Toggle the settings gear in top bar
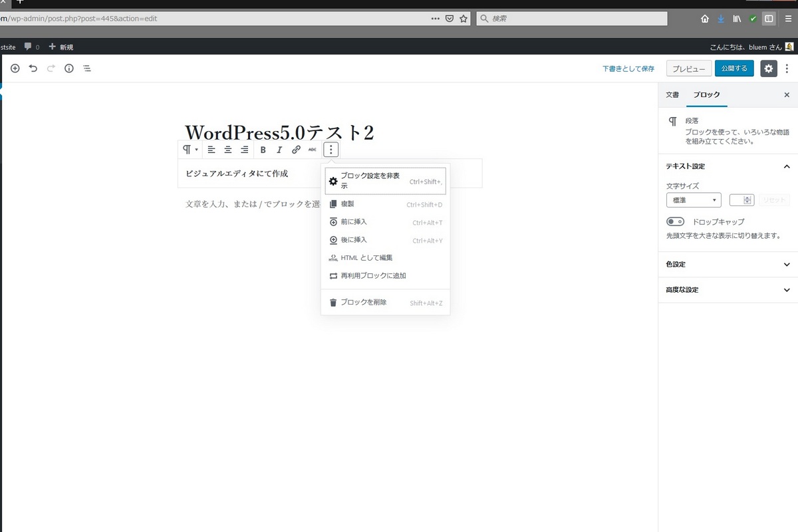Screen dimensions: 798x532 769,68
